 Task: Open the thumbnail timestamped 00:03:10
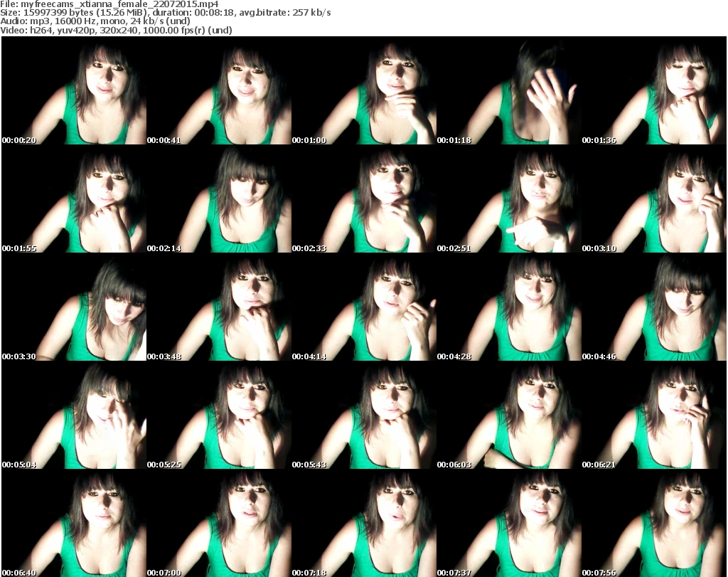point(654,198)
